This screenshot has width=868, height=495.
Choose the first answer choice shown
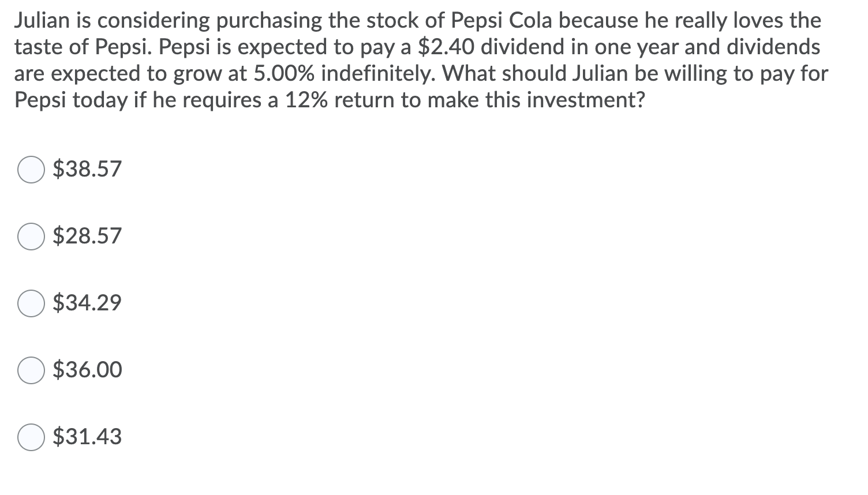[31, 170]
